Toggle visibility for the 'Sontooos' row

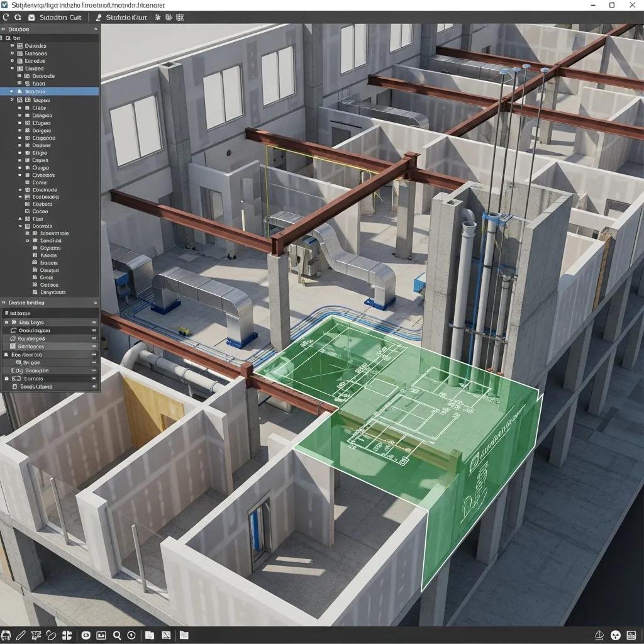94,347
